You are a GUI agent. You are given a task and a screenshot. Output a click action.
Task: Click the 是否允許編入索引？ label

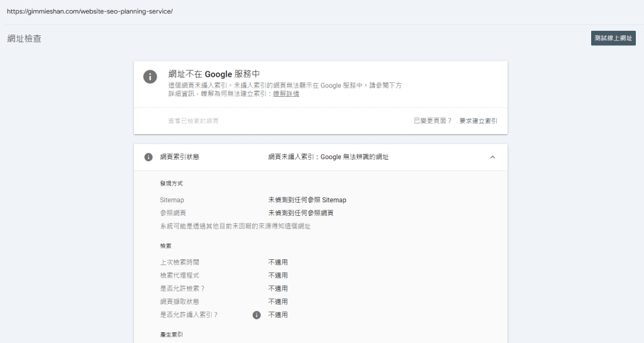coord(189,315)
